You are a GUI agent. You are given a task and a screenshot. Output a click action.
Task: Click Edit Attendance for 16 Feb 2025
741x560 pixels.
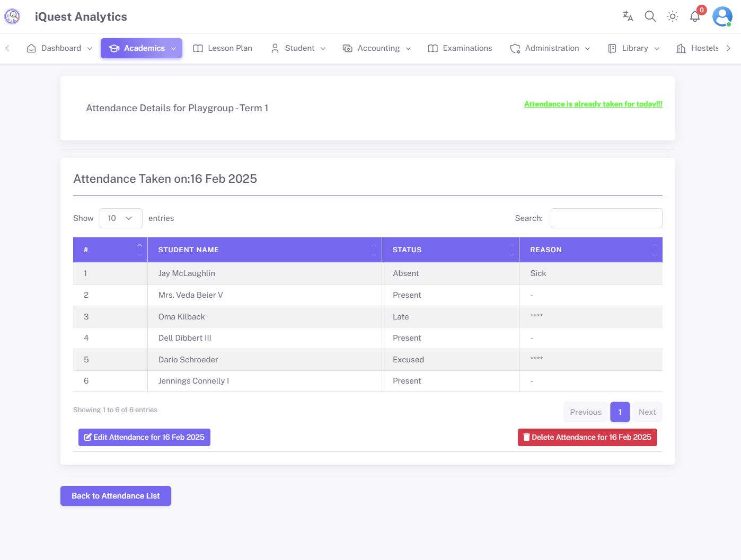[x=144, y=437]
